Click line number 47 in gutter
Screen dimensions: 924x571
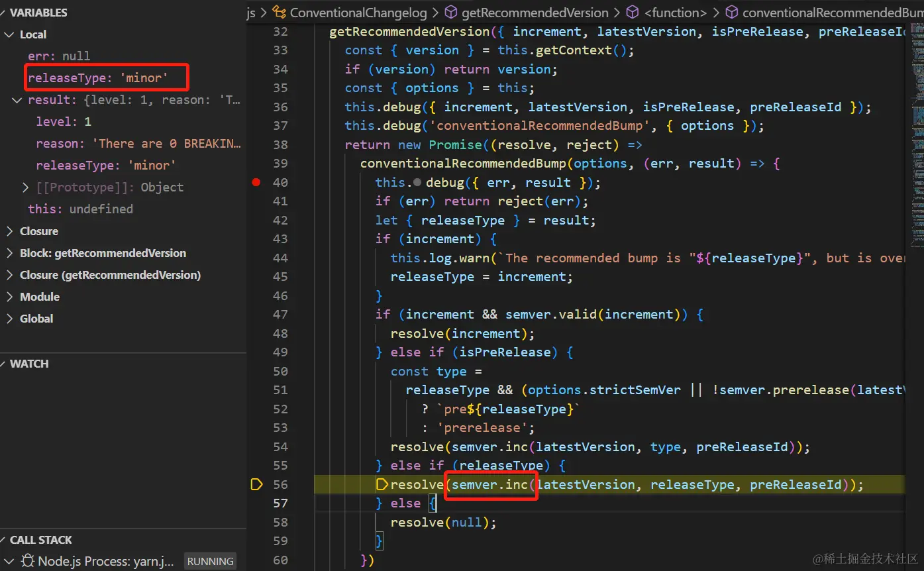280,315
